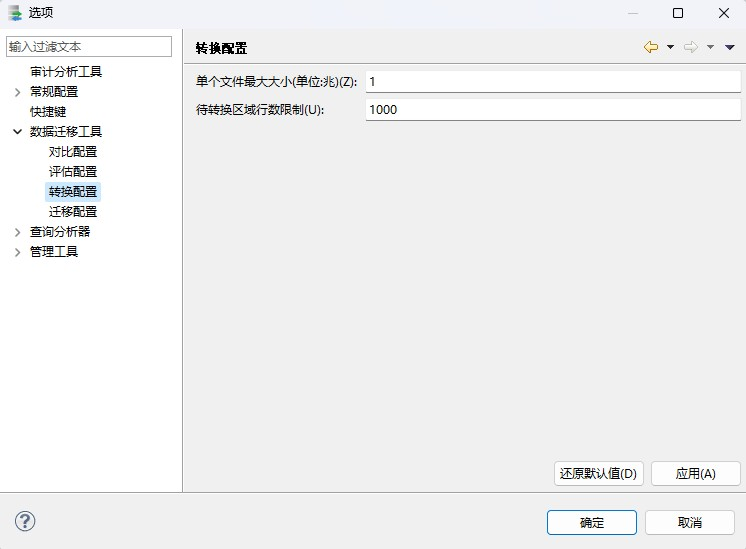Select 常规配置 in the tree

(54, 91)
